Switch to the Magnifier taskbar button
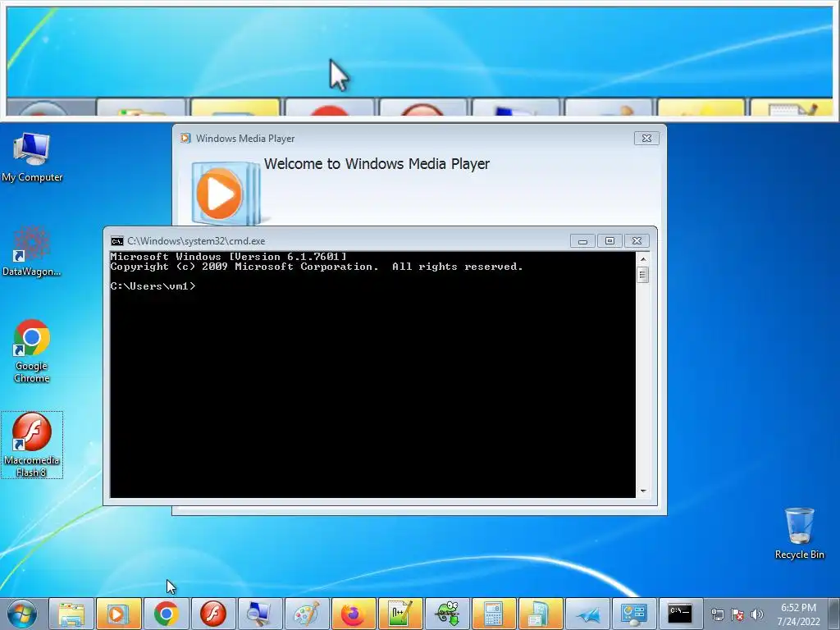 click(x=260, y=614)
